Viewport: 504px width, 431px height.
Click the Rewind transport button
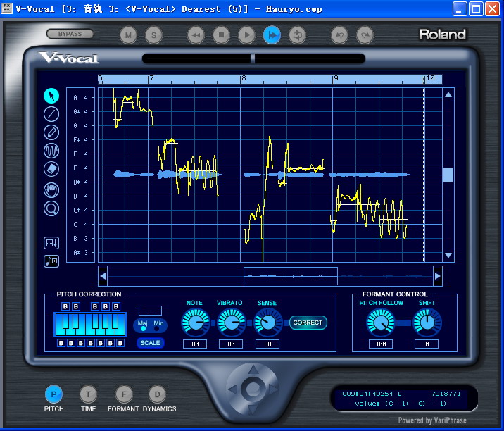(x=196, y=35)
